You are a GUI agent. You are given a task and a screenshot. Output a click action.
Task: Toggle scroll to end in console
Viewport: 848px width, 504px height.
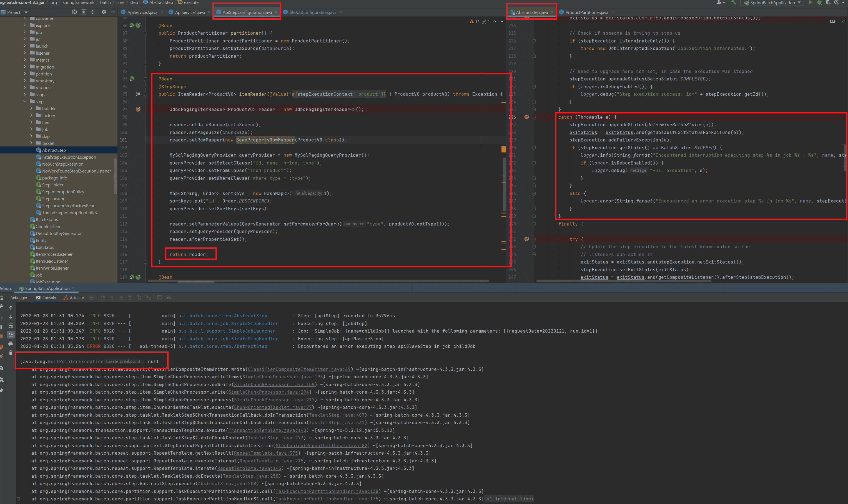point(11,335)
